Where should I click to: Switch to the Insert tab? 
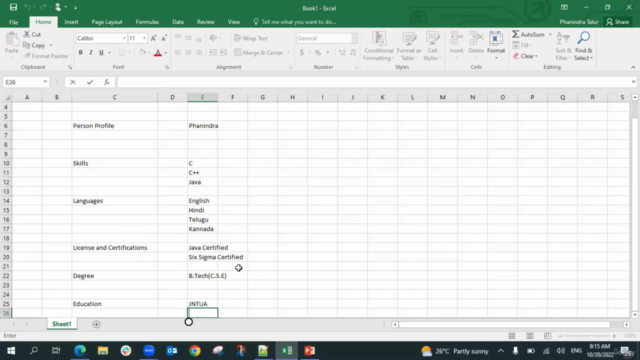[71, 22]
